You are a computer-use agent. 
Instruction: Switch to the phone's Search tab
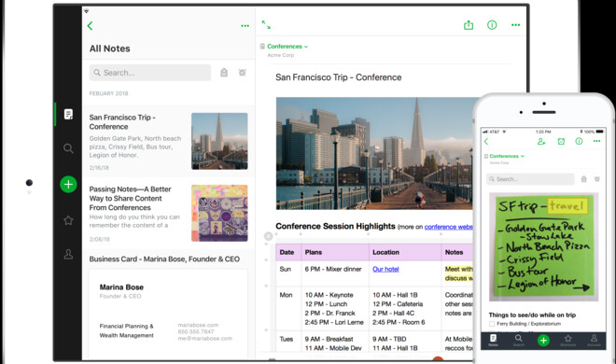click(519, 340)
